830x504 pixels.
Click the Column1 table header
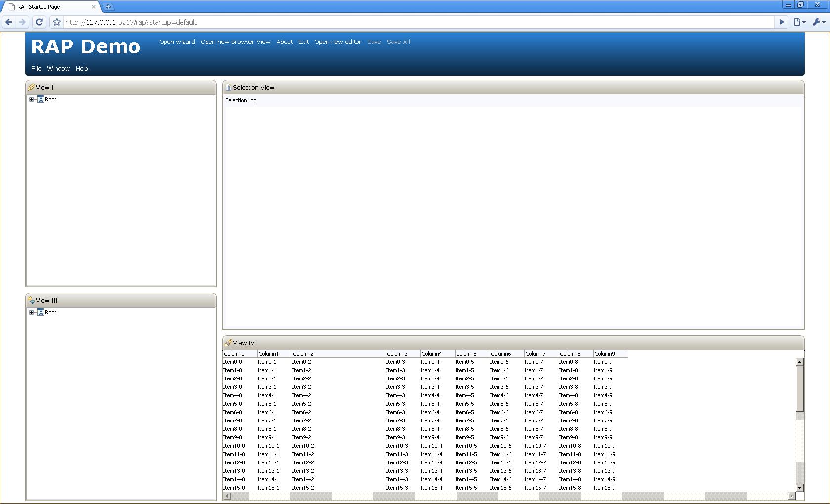[x=275, y=354]
